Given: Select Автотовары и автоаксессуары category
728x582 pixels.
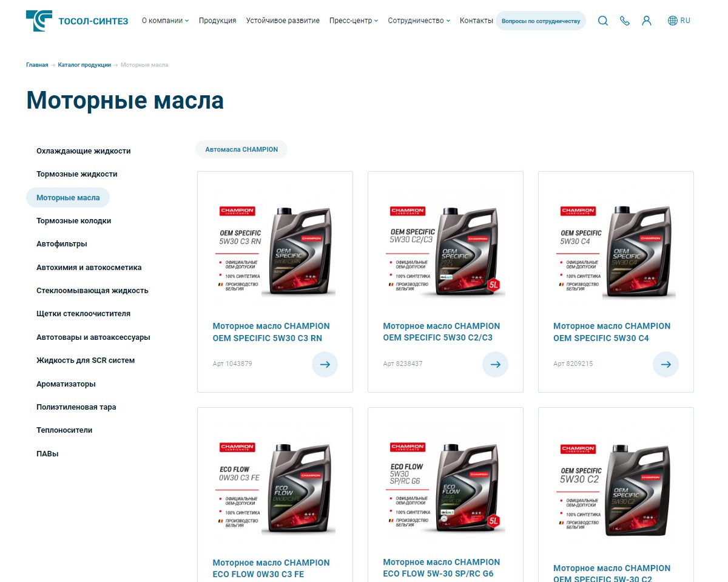Looking at the screenshot, I should pos(93,337).
